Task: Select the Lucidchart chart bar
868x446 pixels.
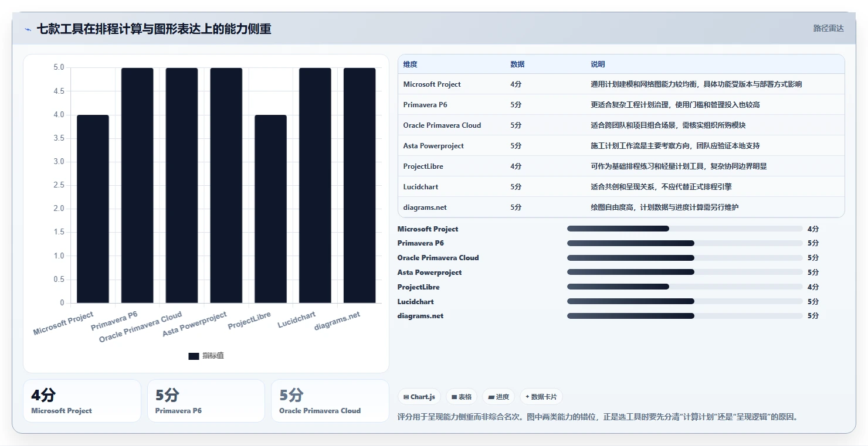Action: [x=315, y=185]
